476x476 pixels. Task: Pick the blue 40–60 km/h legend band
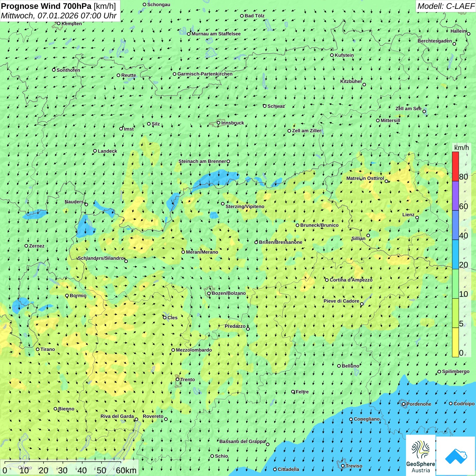pos(455,225)
